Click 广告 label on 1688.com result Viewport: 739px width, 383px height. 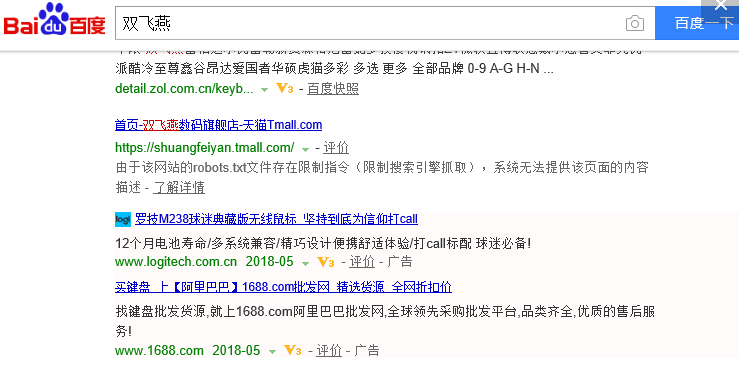tap(367, 350)
